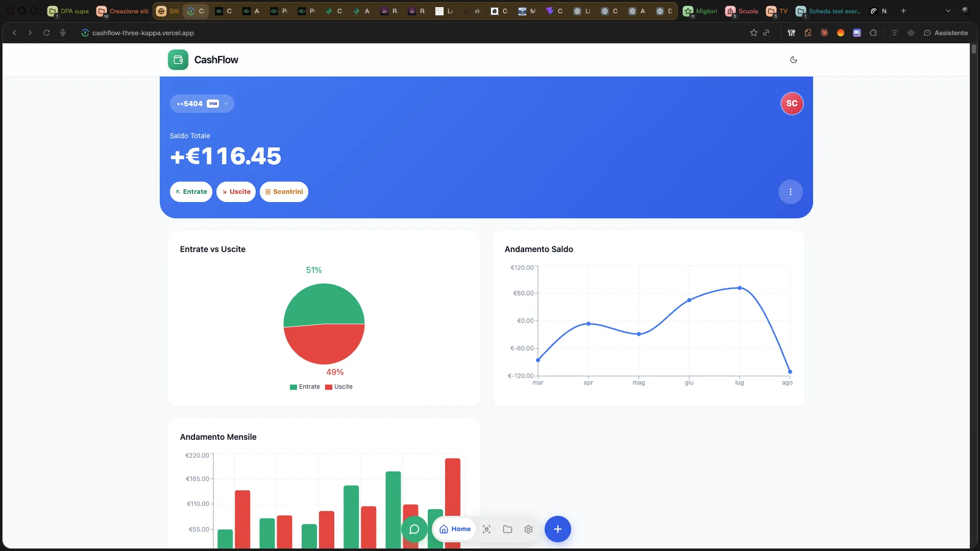Open the chat bubble button
This screenshot has width=980, height=551.
[414, 529]
